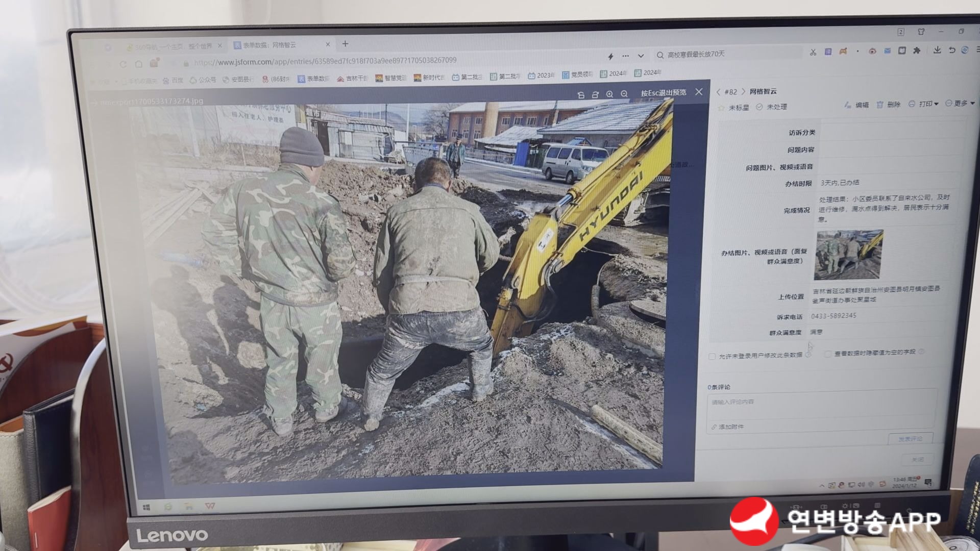Go to the previous entry arrow before #82
The width and height of the screenshot is (980, 551).
[x=718, y=92]
